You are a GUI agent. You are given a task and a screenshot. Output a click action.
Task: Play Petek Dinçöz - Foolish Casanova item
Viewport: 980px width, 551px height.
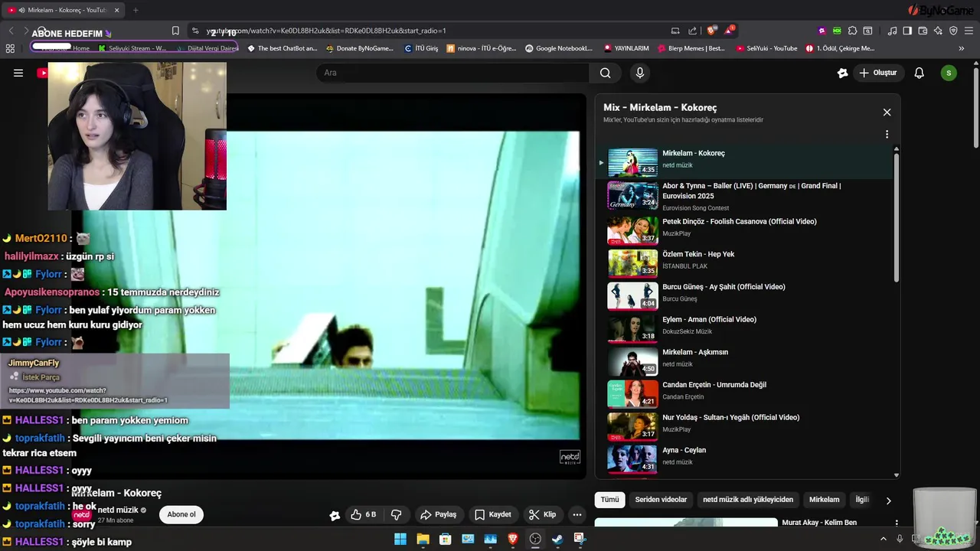pos(743,229)
